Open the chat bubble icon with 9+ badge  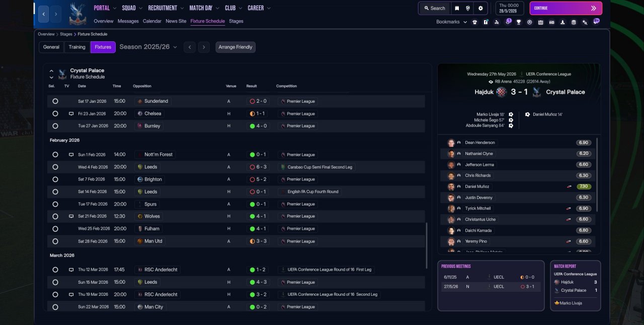(x=596, y=22)
